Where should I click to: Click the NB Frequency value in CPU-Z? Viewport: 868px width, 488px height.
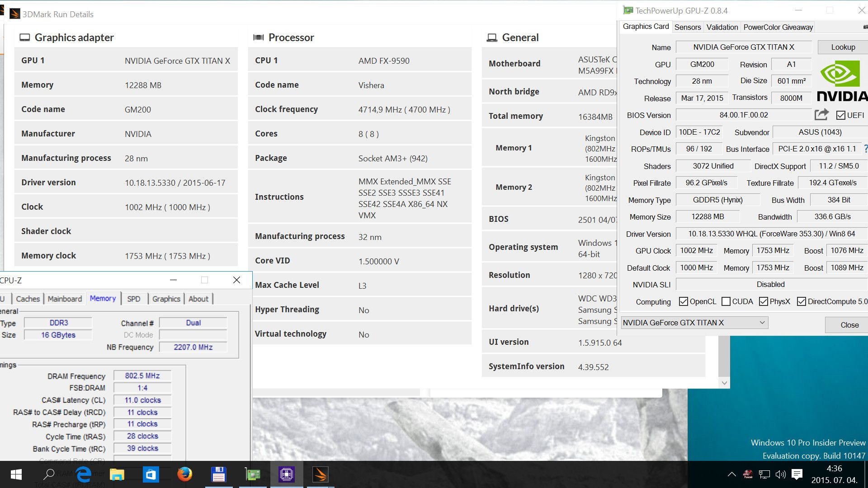tap(193, 347)
